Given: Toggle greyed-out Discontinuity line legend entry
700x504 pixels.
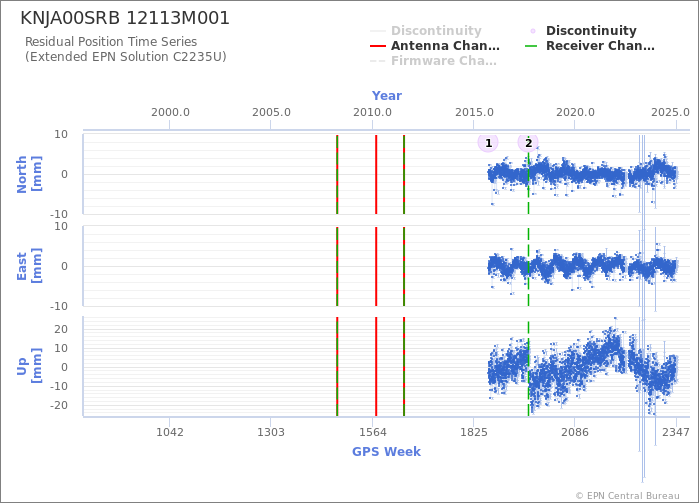Looking at the screenshot, I should [x=425, y=31].
